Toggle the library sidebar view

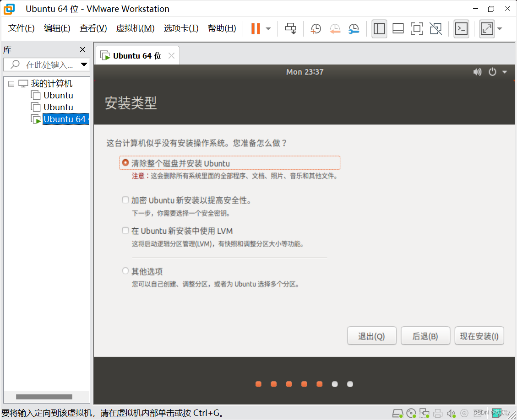379,29
